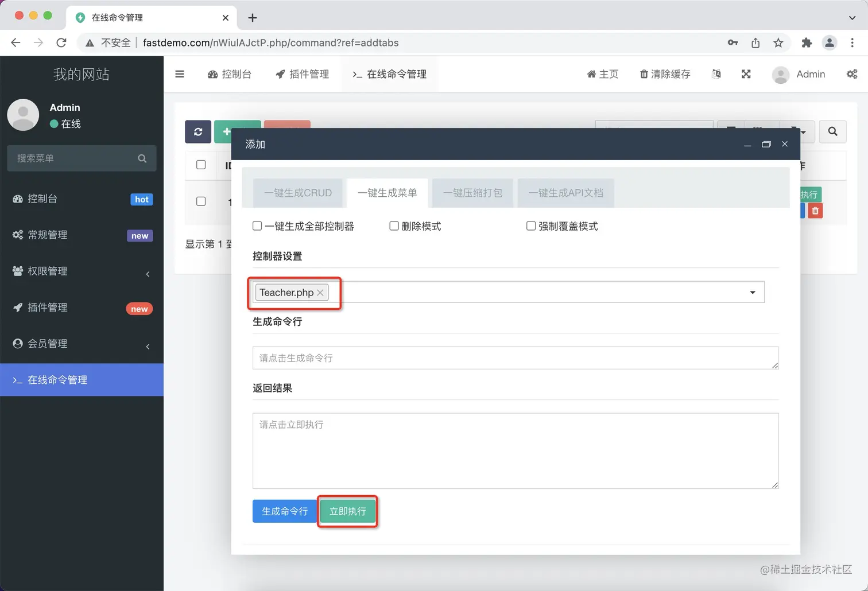Click the green add plus button
Image resolution: width=868 pixels, height=591 pixels.
click(x=227, y=132)
